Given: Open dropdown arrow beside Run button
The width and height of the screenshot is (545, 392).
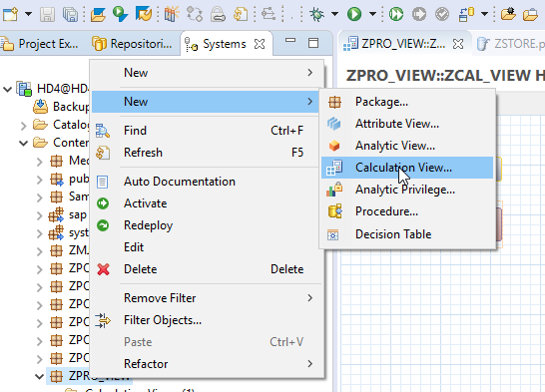Looking at the screenshot, I should point(372,14).
